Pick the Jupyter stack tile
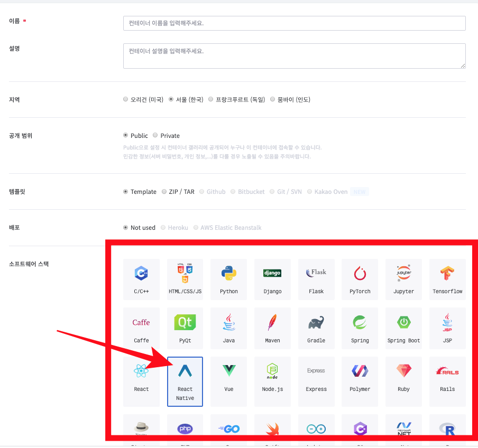The width and height of the screenshot is (478, 448). [x=403, y=279]
